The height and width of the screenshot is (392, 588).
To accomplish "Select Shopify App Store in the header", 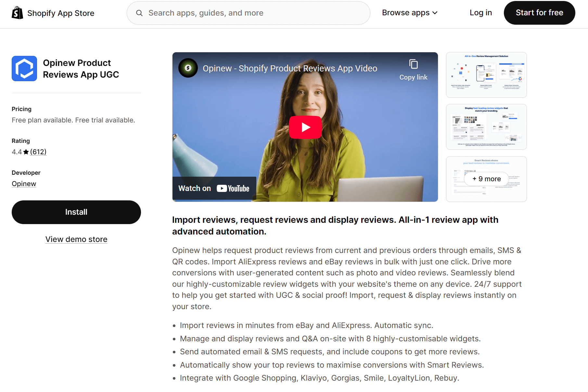I will pyautogui.click(x=61, y=13).
